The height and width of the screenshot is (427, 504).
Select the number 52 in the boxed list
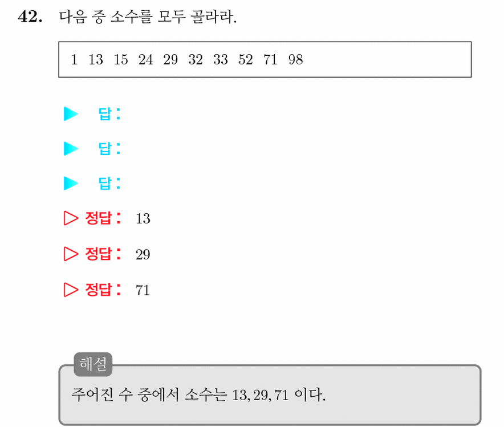(245, 59)
